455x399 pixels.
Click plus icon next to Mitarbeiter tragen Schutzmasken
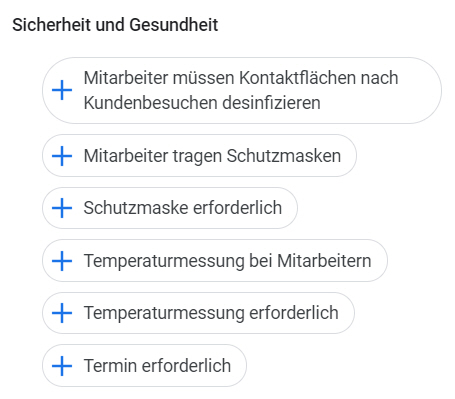coord(62,156)
